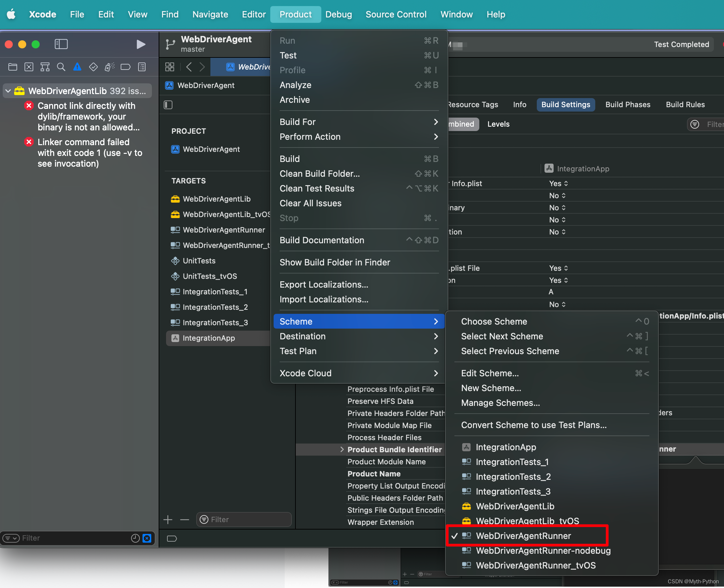Image resolution: width=724 pixels, height=588 pixels.
Task: Open the related items grid icon
Action: point(170,67)
